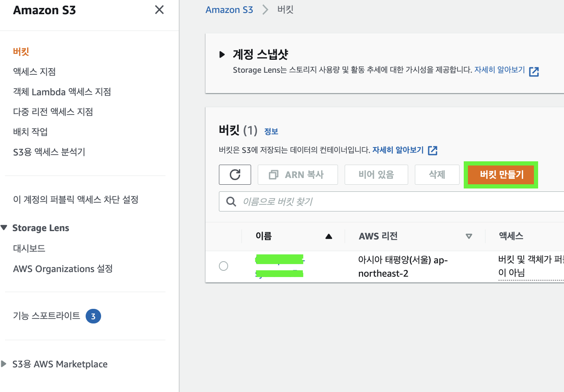Follow the Amazon S3 breadcrumb link

point(229,10)
